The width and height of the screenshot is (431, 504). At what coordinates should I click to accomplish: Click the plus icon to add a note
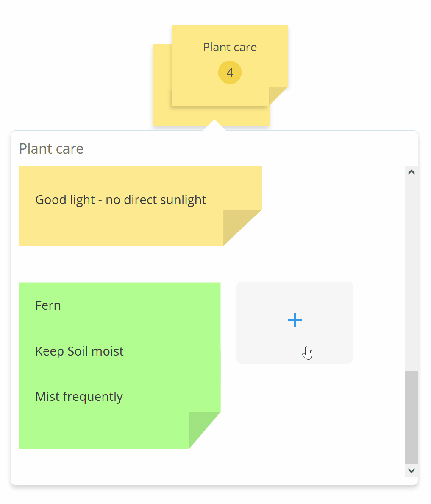[294, 320]
